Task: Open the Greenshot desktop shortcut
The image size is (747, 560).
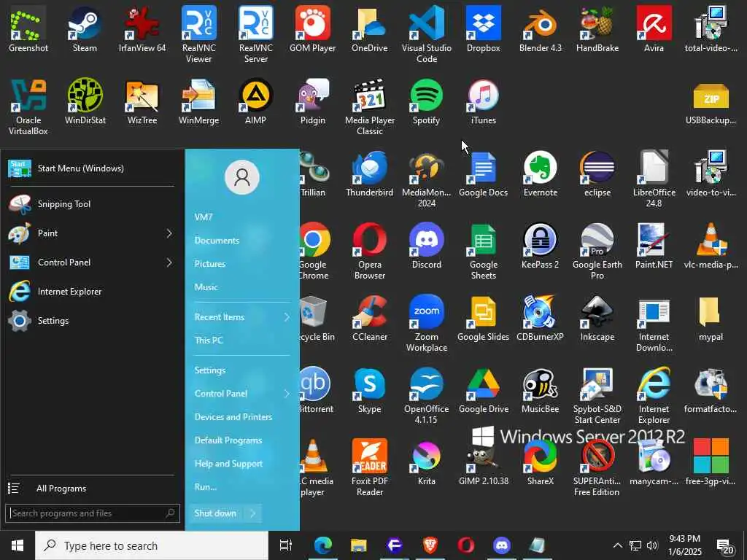Action: click(x=28, y=28)
